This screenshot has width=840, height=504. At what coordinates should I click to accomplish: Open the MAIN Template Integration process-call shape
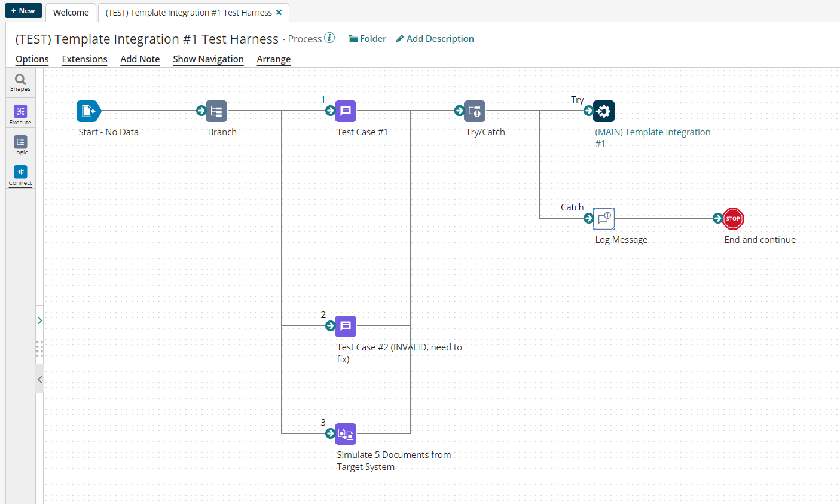point(604,111)
